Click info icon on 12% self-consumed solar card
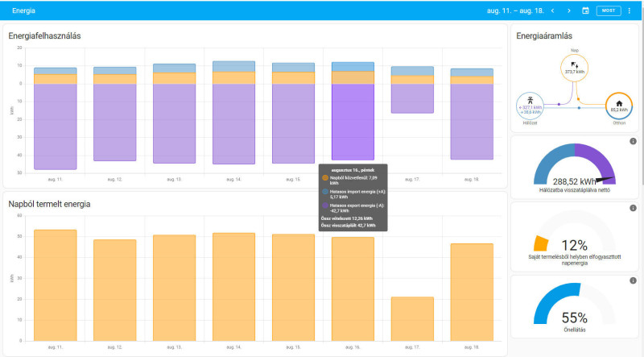 (633, 208)
